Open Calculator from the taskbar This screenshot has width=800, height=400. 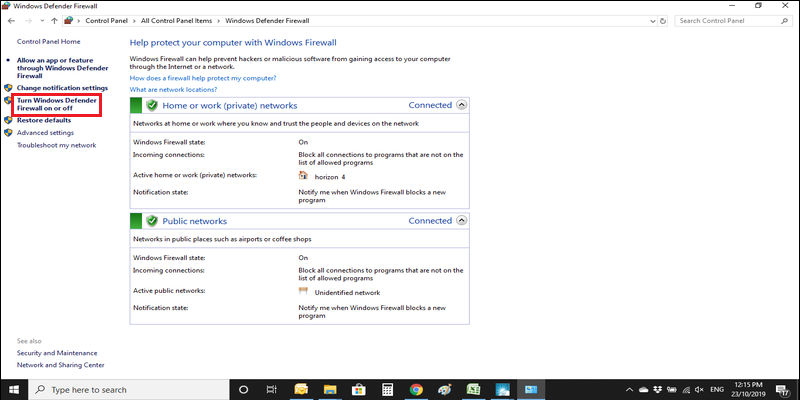[387, 390]
